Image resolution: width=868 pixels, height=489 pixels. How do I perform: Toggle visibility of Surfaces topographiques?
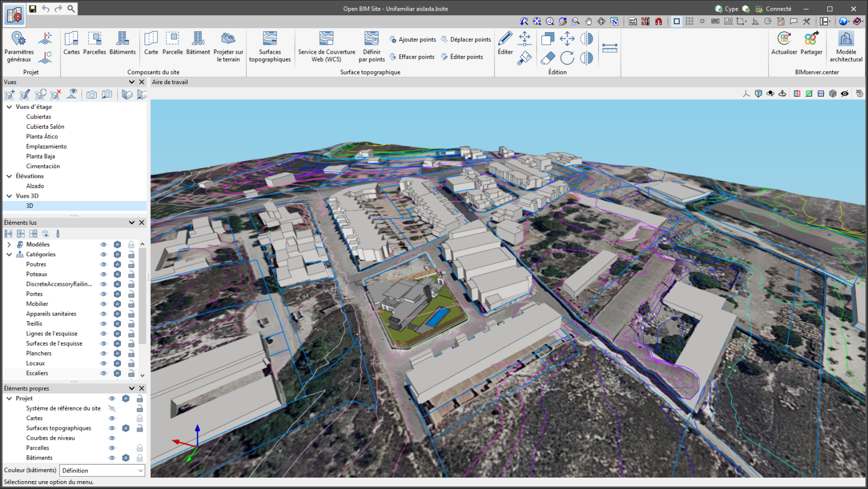click(112, 428)
